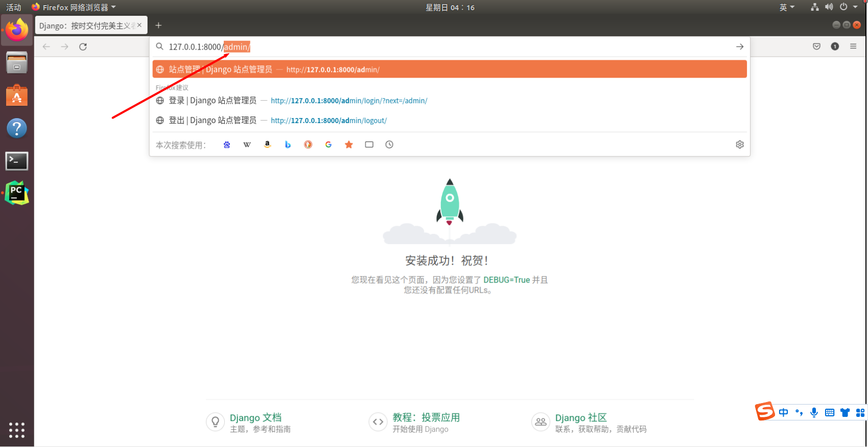Click the go arrow in address bar
868x447 pixels.
pos(740,46)
